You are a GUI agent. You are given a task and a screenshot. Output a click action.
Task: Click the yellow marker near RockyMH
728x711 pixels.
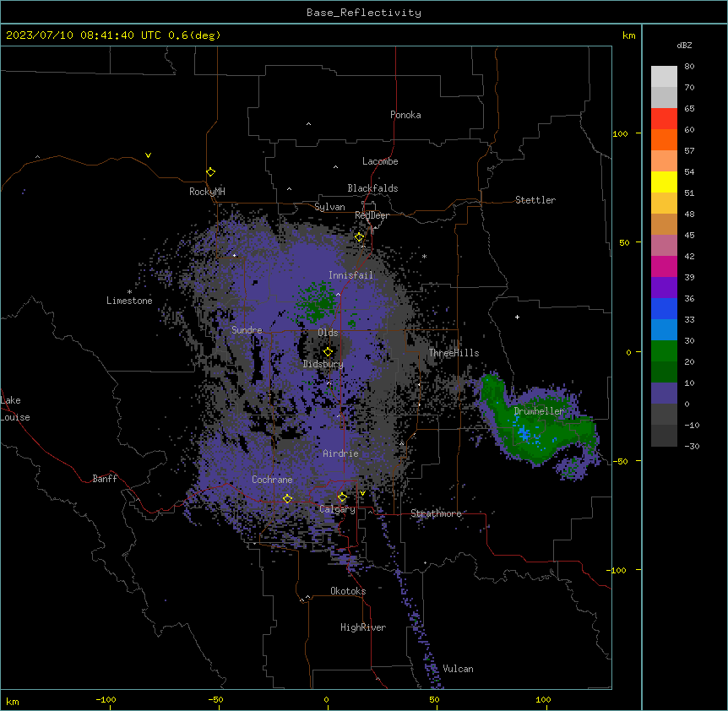point(210,171)
